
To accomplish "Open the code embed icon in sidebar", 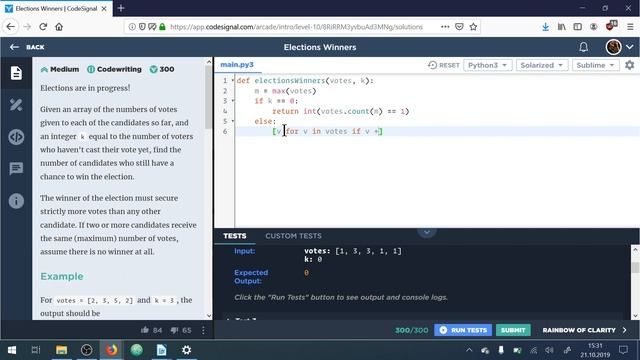I will pos(16,137).
